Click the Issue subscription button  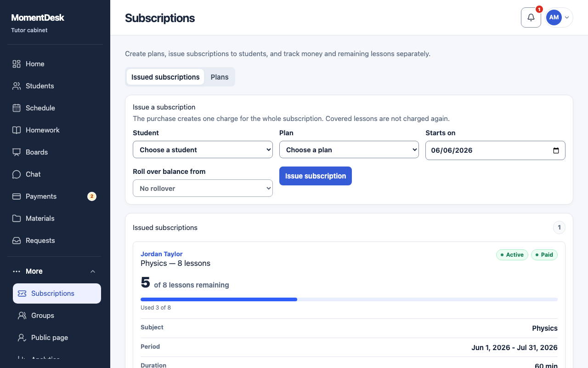(x=316, y=176)
